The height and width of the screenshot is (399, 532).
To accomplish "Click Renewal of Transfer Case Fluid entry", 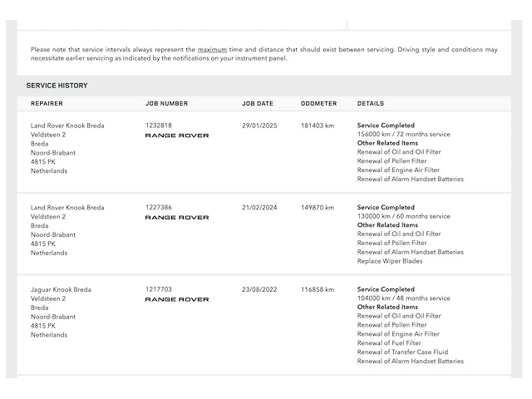I will pyautogui.click(x=402, y=352).
